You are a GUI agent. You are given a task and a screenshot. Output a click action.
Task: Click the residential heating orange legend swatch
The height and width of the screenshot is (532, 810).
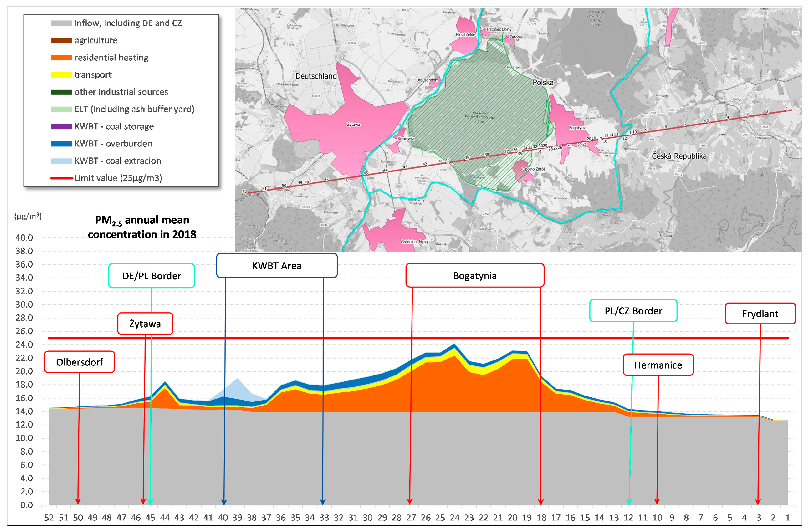coord(62,57)
